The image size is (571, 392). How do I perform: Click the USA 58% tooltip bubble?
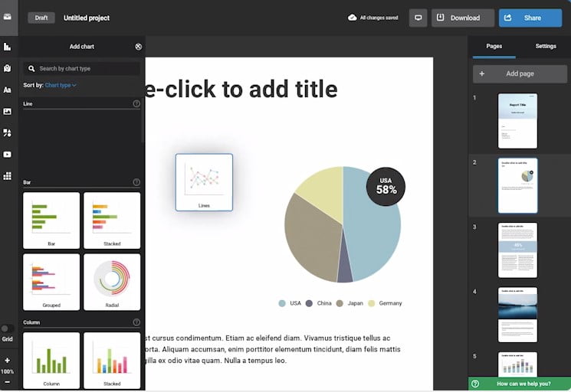pyautogui.click(x=386, y=187)
